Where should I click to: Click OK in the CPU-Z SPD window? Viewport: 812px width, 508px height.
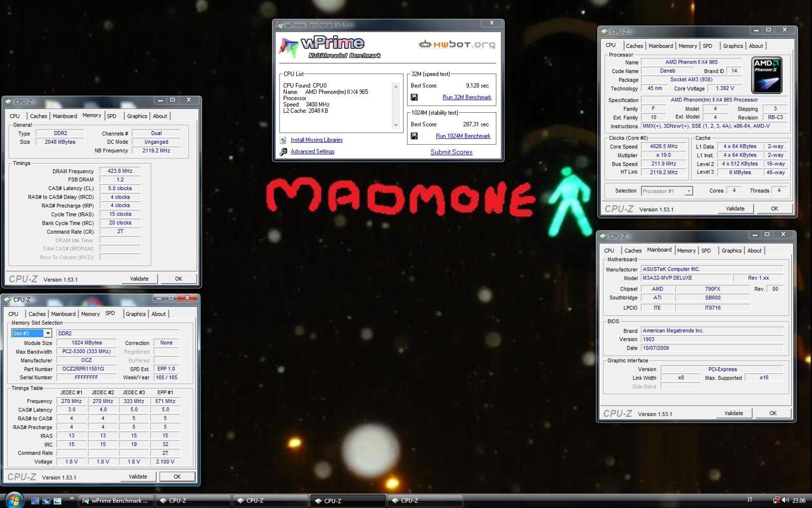click(177, 477)
